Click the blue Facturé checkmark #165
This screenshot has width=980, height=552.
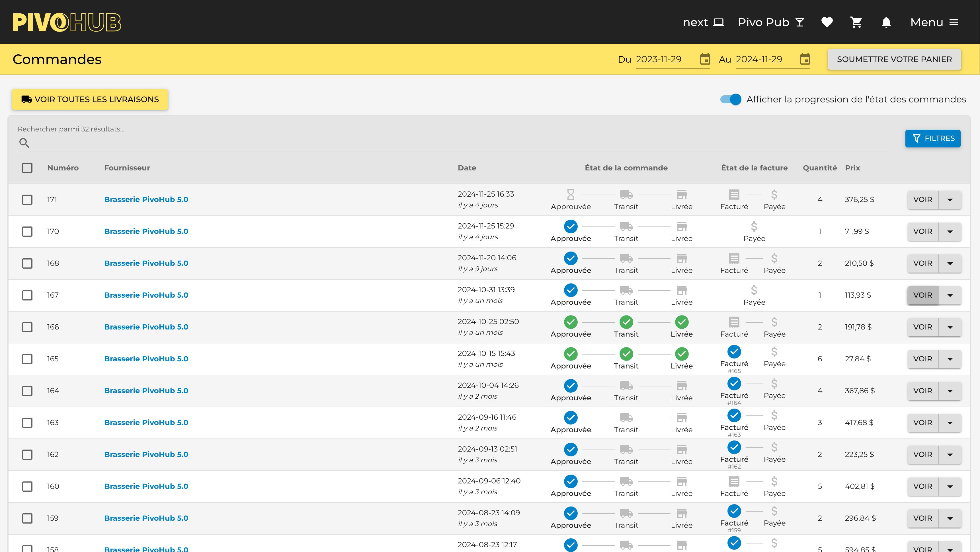point(734,352)
